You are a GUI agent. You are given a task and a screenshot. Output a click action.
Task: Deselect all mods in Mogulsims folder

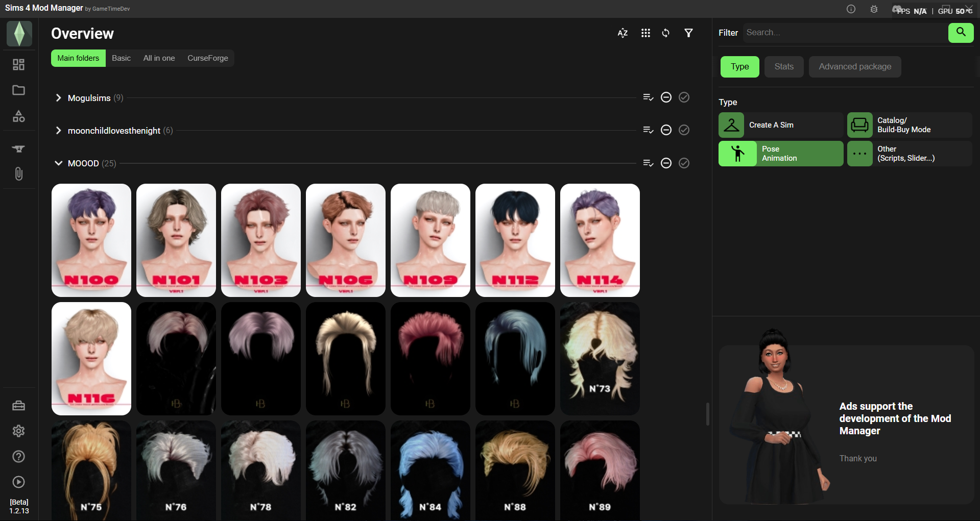pyautogui.click(x=666, y=97)
